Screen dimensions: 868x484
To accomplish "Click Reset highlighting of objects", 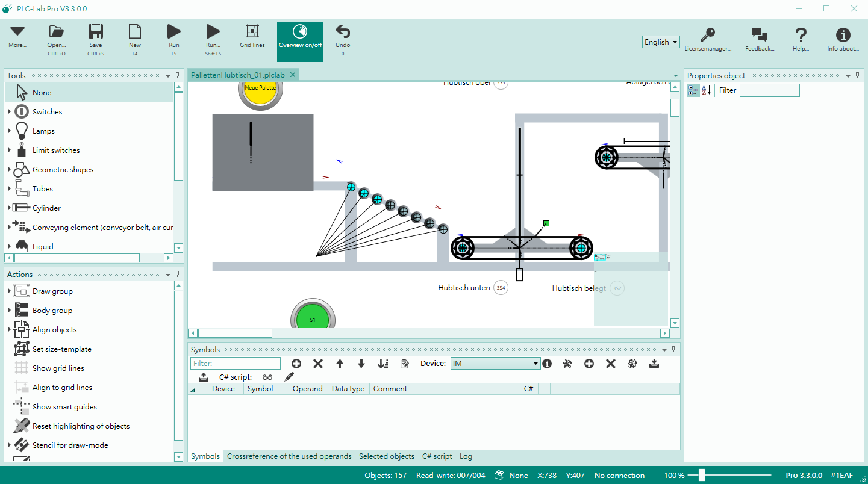I will [81, 426].
